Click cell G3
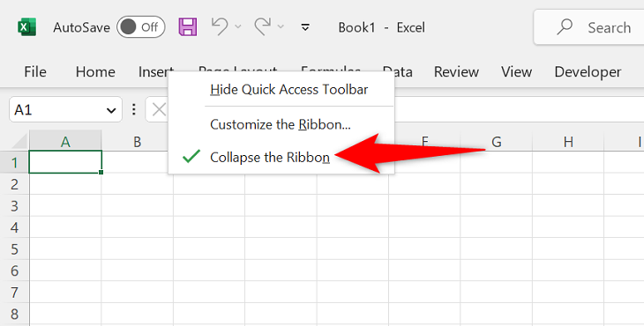 [x=496, y=205]
